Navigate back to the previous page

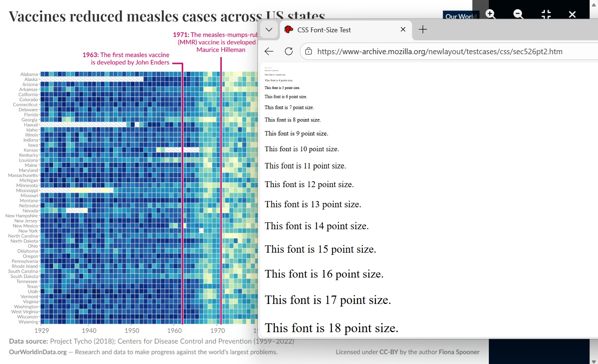click(269, 51)
